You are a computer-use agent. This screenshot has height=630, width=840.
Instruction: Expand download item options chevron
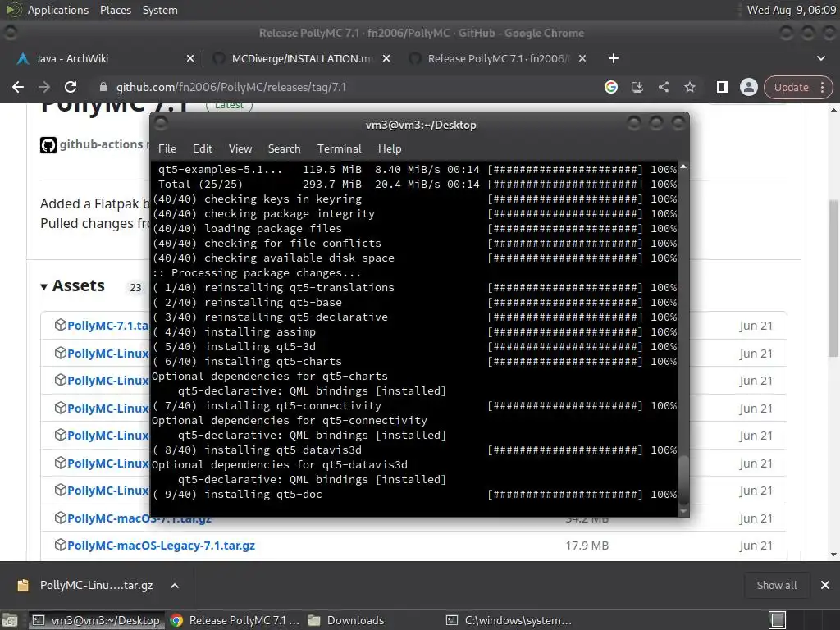point(175,586)
